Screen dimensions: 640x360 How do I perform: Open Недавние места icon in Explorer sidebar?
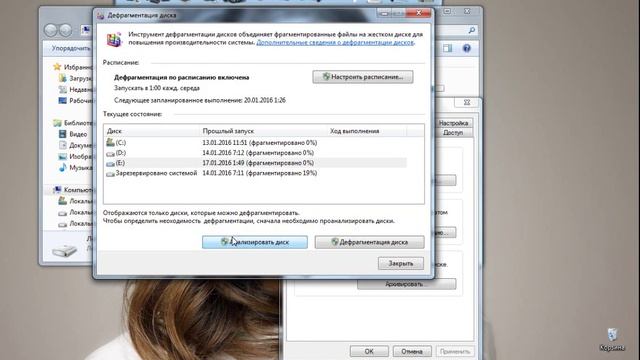point(62,89)
